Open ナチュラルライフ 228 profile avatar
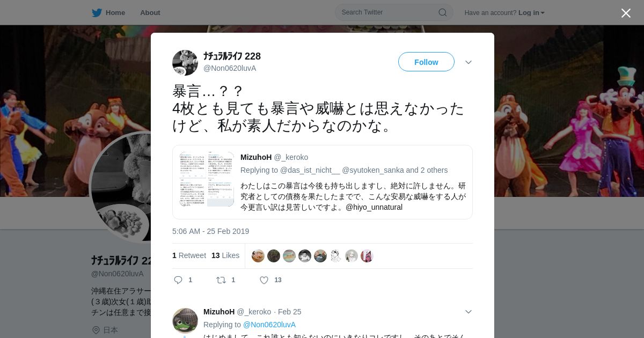Screen dimensions: 644x338 [185, 63]
